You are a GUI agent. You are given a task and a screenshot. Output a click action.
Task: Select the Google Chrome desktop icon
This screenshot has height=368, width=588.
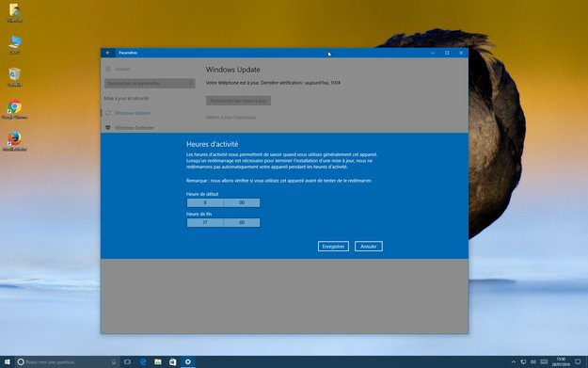(x=15, y=109)
